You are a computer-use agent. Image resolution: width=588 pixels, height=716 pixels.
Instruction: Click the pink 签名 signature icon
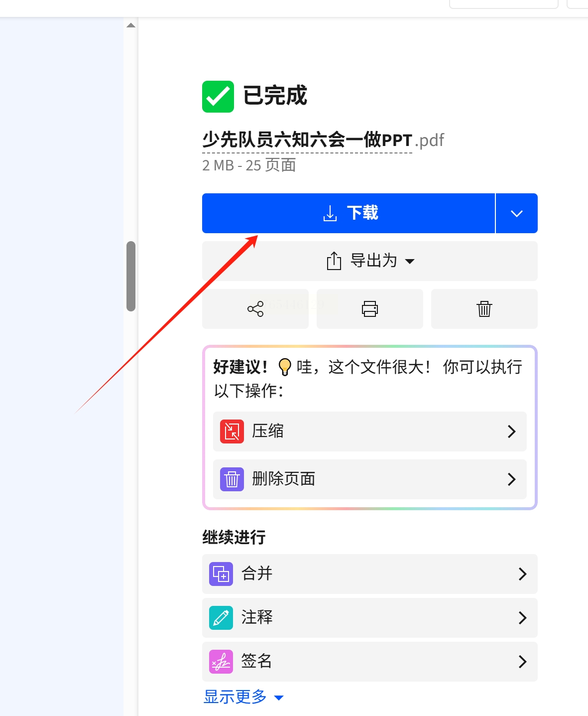point(221,662)
